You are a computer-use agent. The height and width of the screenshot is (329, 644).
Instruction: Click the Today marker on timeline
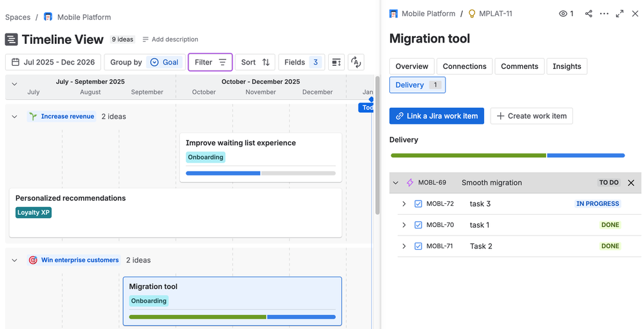point(366,107)
